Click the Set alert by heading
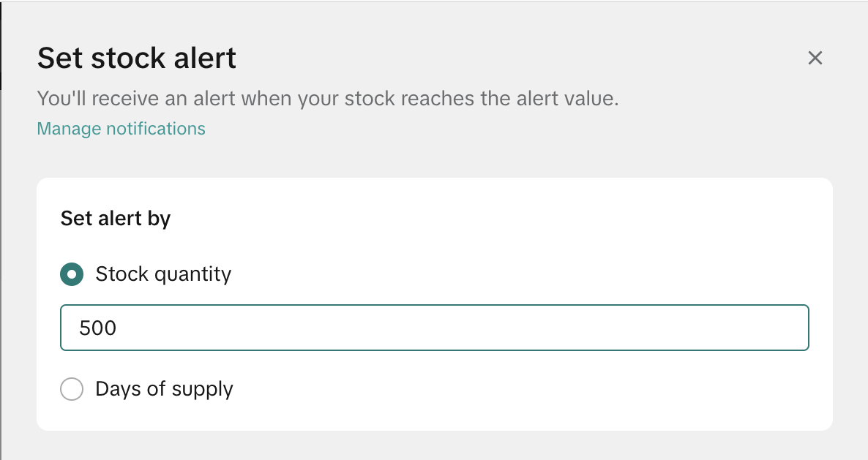Screen dimensions: 868x460 (116, 218)
